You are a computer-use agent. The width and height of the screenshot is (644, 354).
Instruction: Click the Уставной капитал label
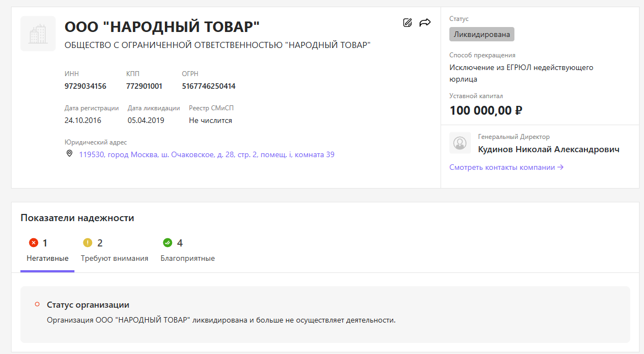476,96
